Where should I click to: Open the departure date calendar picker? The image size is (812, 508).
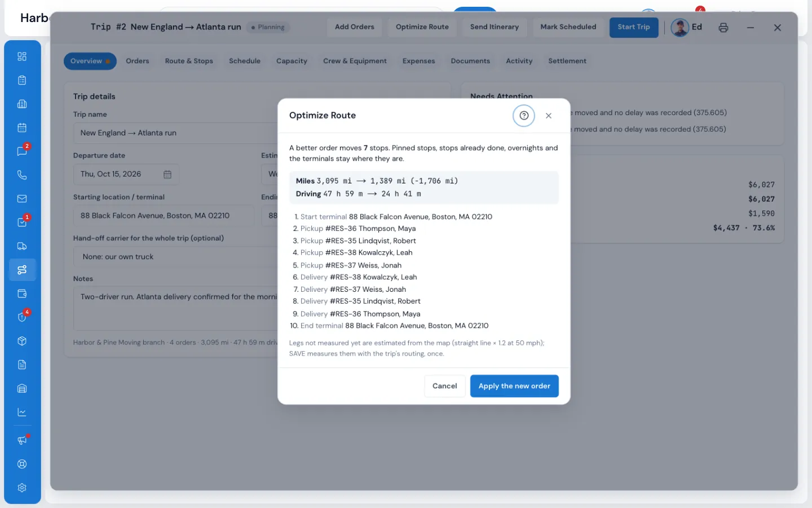[167, 174]
